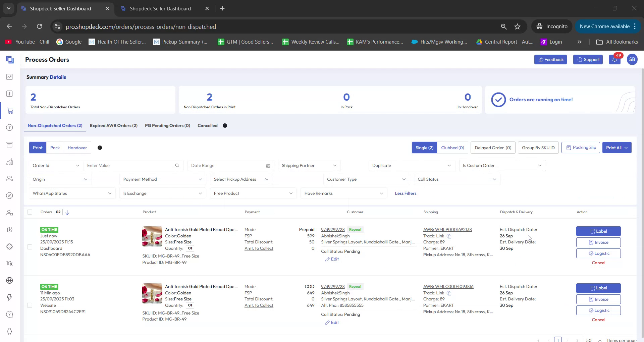Tick the checkbox for order NS091069D8244C2E91
Screen dimensions: 644x342
30,305
